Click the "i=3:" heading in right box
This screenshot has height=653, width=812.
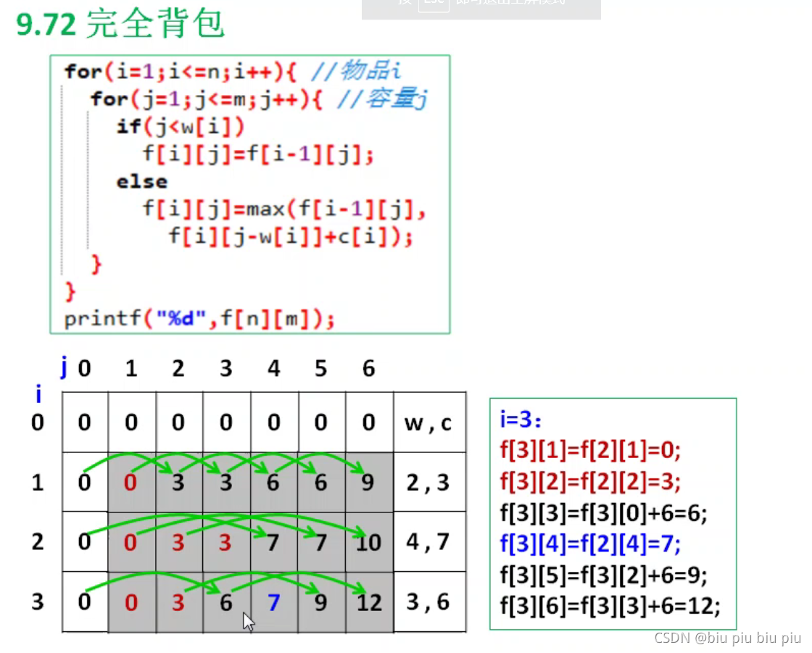[521, 419]
